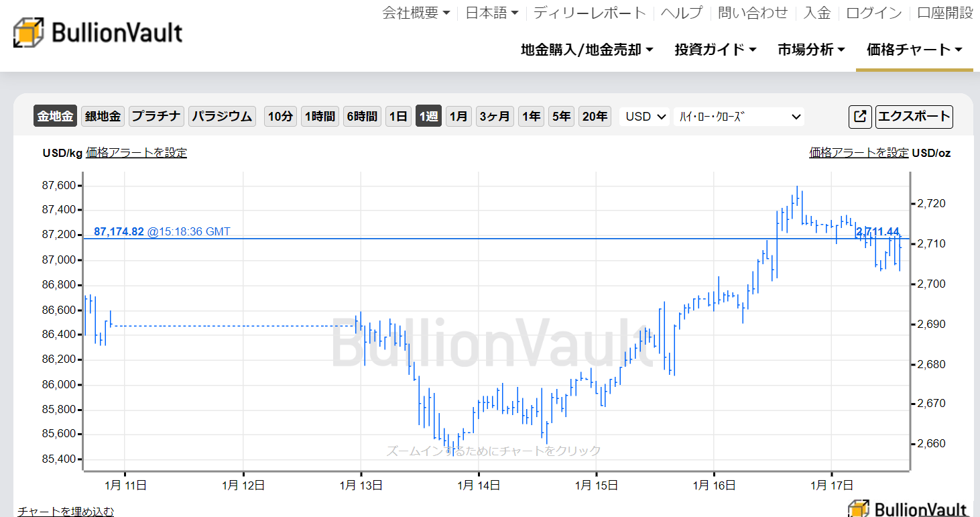Open chart in new window icon
The width and height of the screenshot is (980, 517).
pos(860,117)
